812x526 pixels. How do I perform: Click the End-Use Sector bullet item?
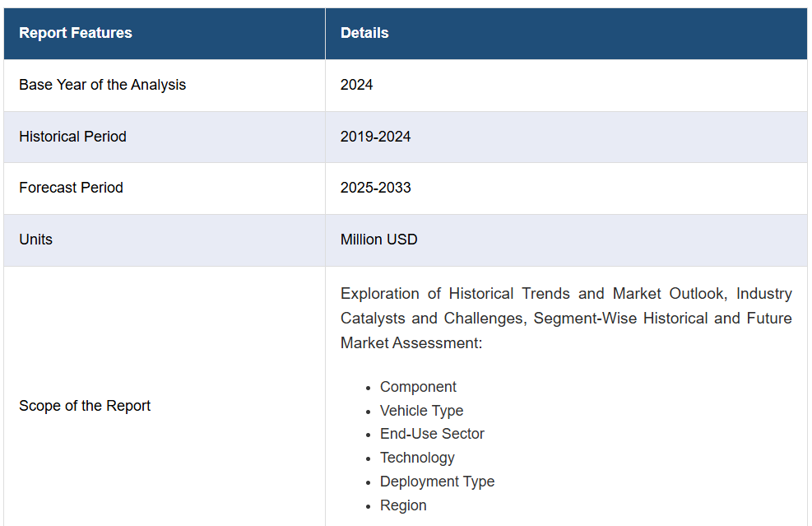click(x=432, y=434)
